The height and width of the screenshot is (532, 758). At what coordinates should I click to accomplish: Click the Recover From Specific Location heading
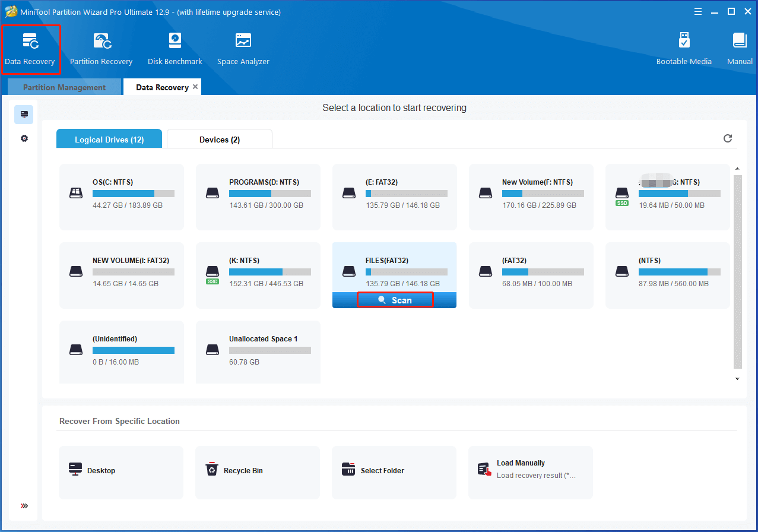point(119,421)
